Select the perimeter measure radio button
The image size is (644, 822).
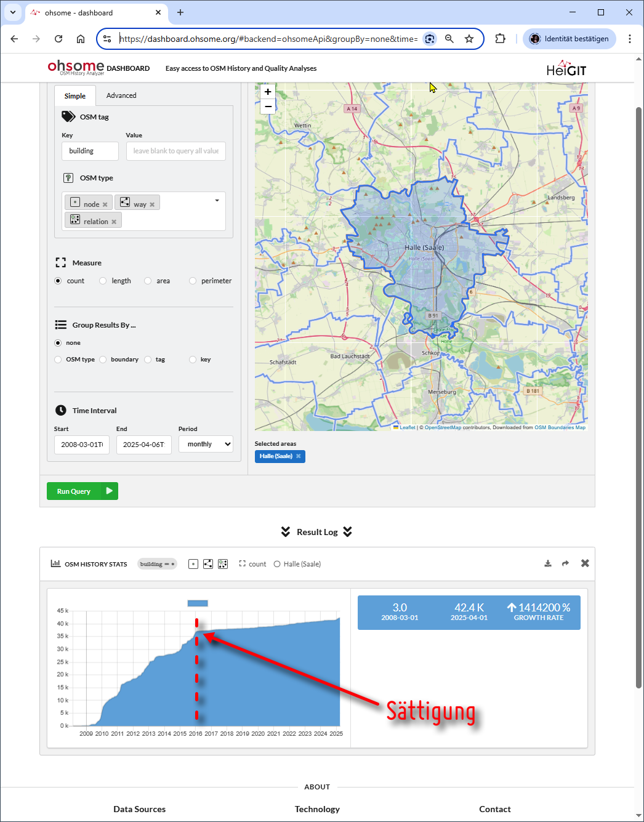[x=193, y=281]
